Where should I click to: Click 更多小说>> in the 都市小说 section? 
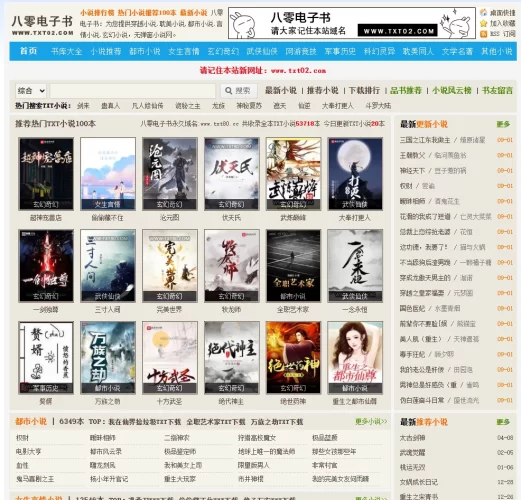click(x=371, y=422)
